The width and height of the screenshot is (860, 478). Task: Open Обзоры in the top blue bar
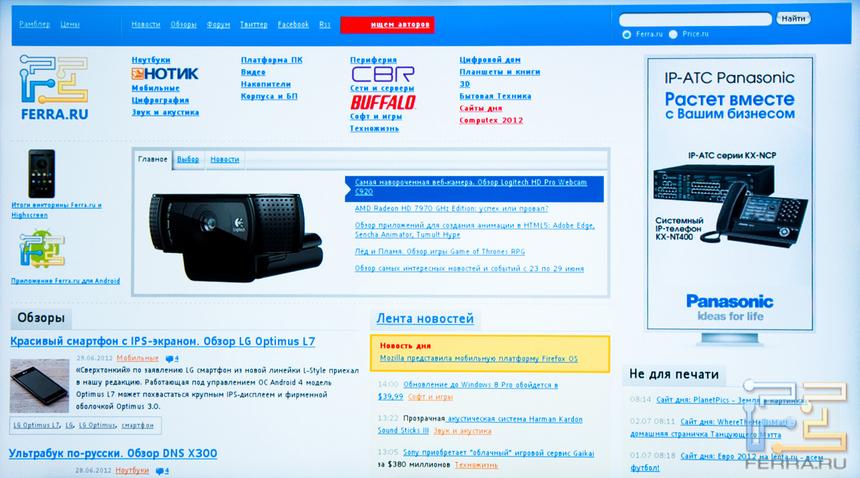coord(183,25)
